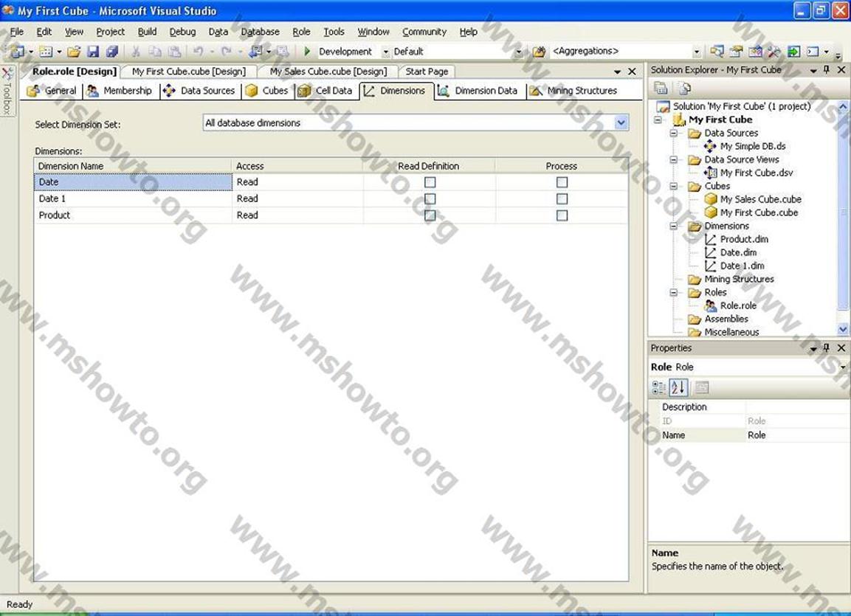Toggle Read Definition checkbox for Date
851x616 pixels.
click(x=430, y=182)
